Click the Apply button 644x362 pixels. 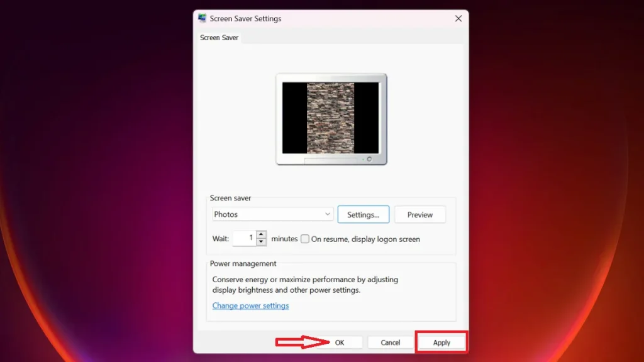pos(441,343)
